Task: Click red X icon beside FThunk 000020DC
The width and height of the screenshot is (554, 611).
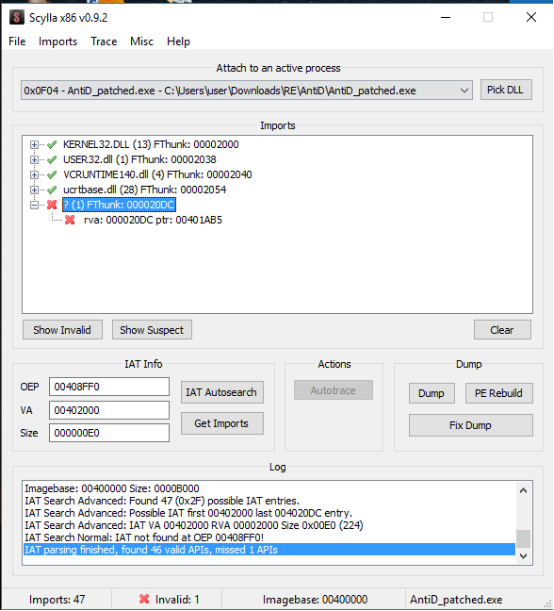Action: (x=52, y=205)
